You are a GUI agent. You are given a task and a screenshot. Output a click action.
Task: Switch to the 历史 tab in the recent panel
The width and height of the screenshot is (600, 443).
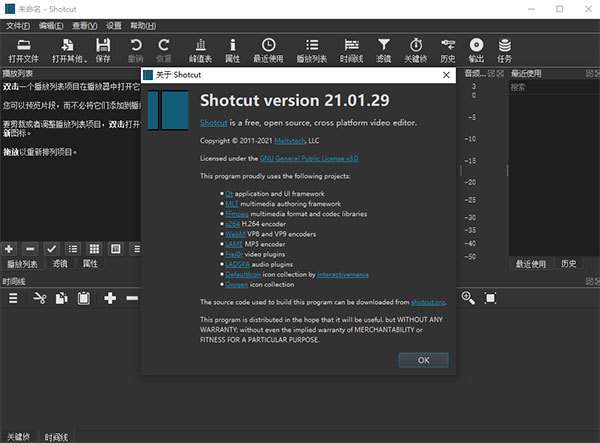coord(569,264)
